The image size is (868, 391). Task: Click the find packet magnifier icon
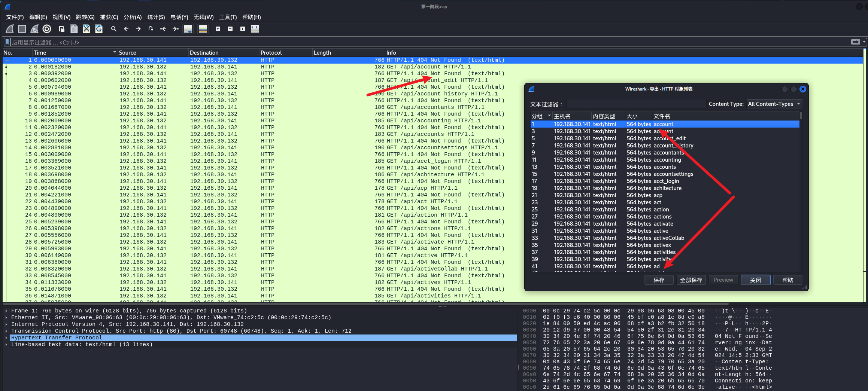click(114, 29)
